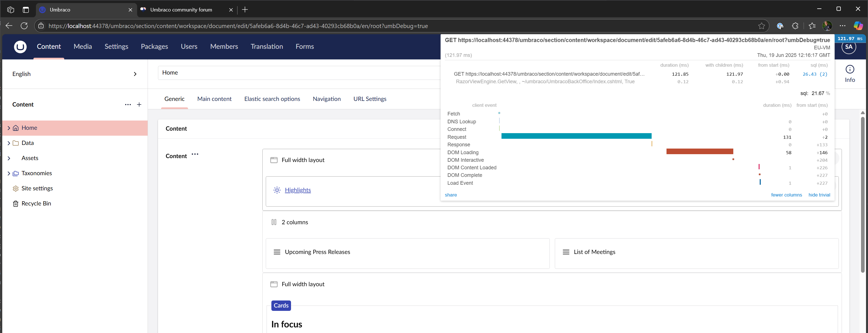
Task: Click the plus icon to create content
Action: click(x=139, y=105)
